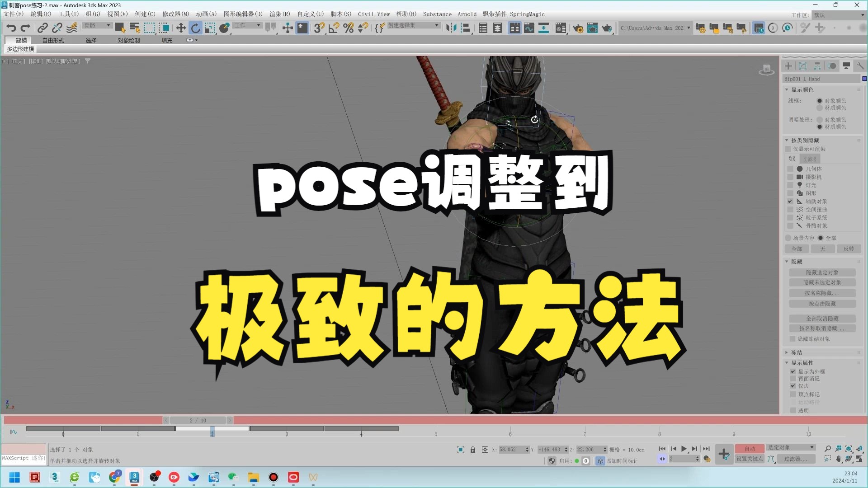Check the Cameras category checkbox

(x=790, y=177)
